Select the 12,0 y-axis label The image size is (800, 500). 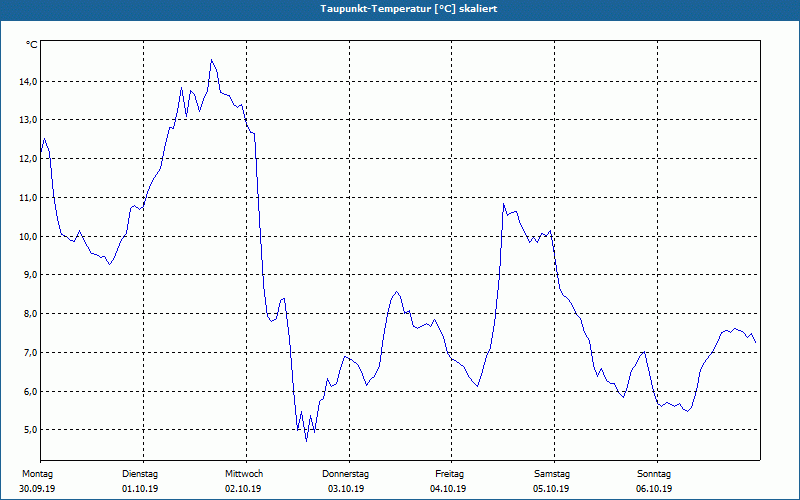click(x=28, y=159)
